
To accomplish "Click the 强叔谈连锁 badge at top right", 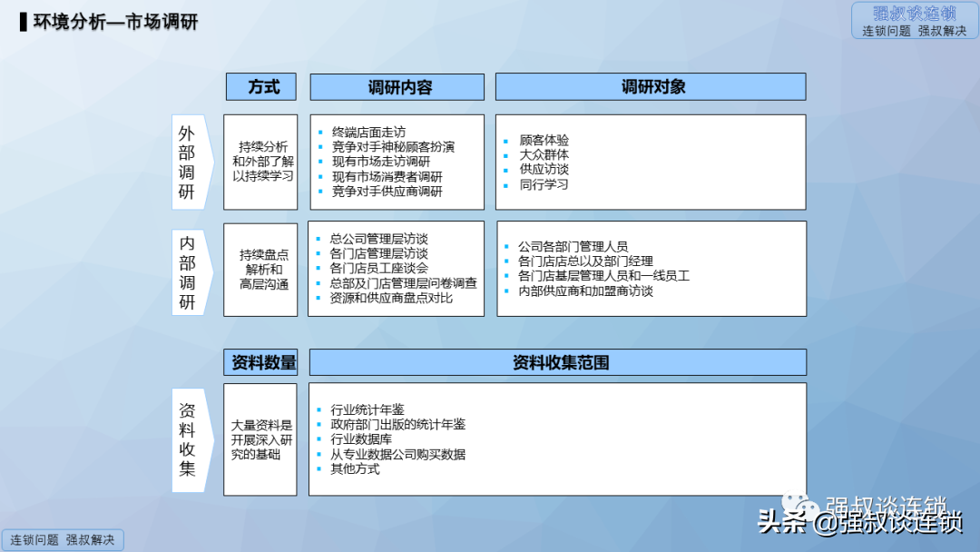I will (x=915, y=21).
